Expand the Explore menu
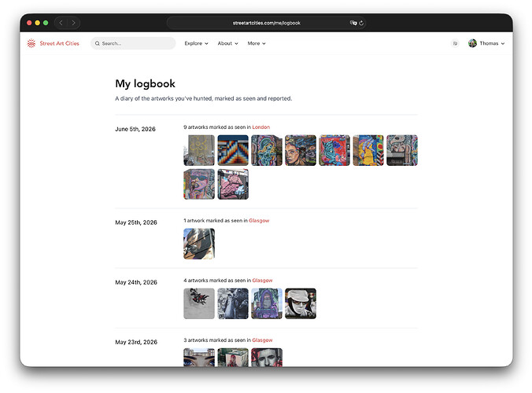The width and height of the screenshot is (532, 393). click(196, 43)
